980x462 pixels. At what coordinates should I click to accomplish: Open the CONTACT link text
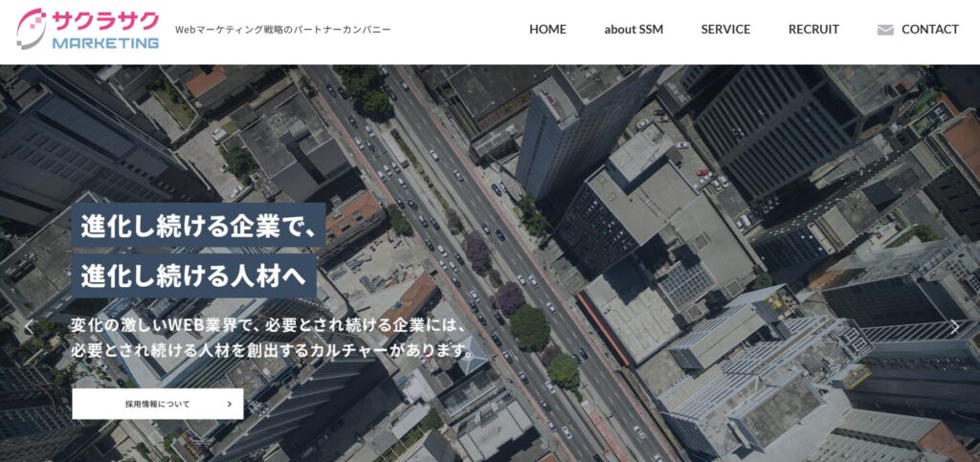(x=929, y=30)
